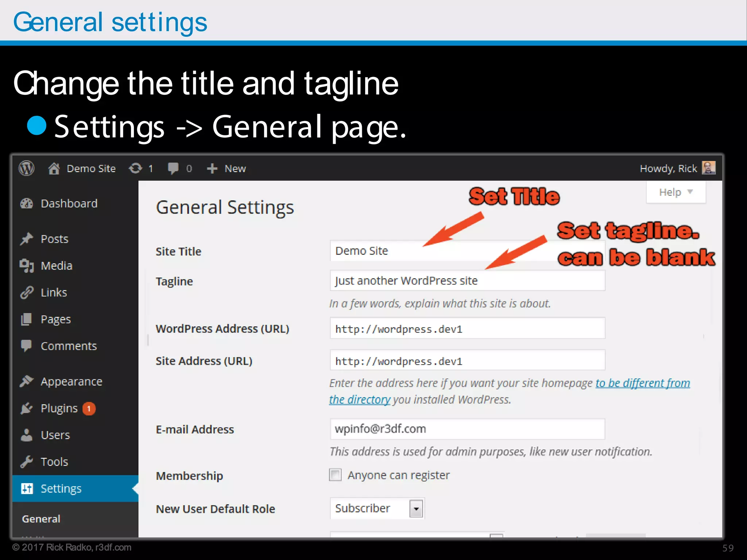Viewport: 747px width, 560px height.
Task: Click the Tools wrench icon
Action: tap(27, 462)
